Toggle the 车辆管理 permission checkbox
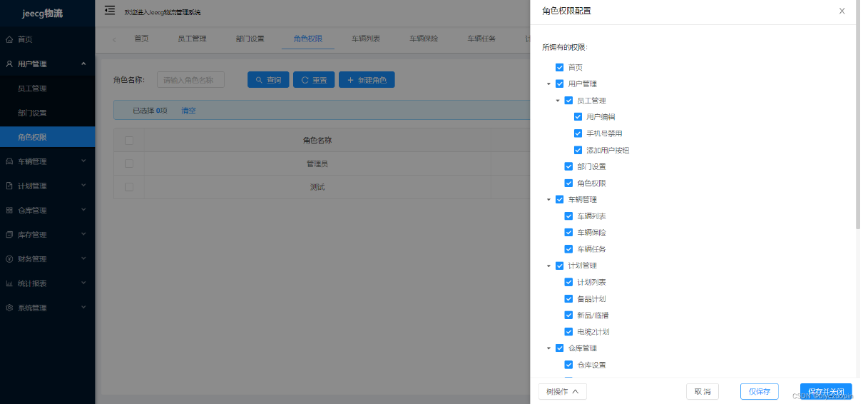This screenshot has width=868, height=404. click(560, 200)
